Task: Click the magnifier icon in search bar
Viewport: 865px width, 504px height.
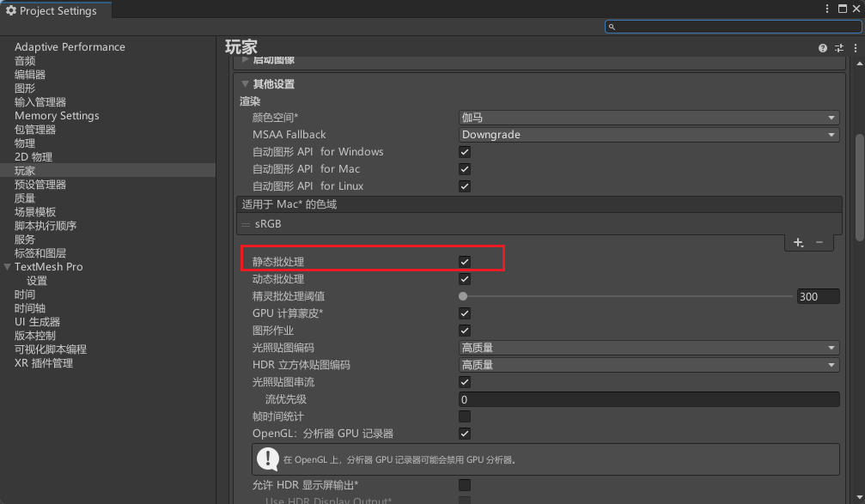Action: pos(612,27)
